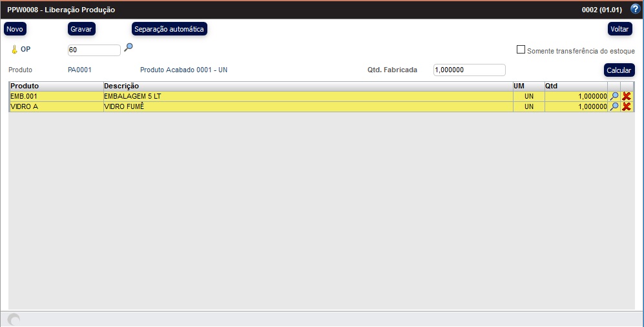Save with the Gravar button

(81, 29)
